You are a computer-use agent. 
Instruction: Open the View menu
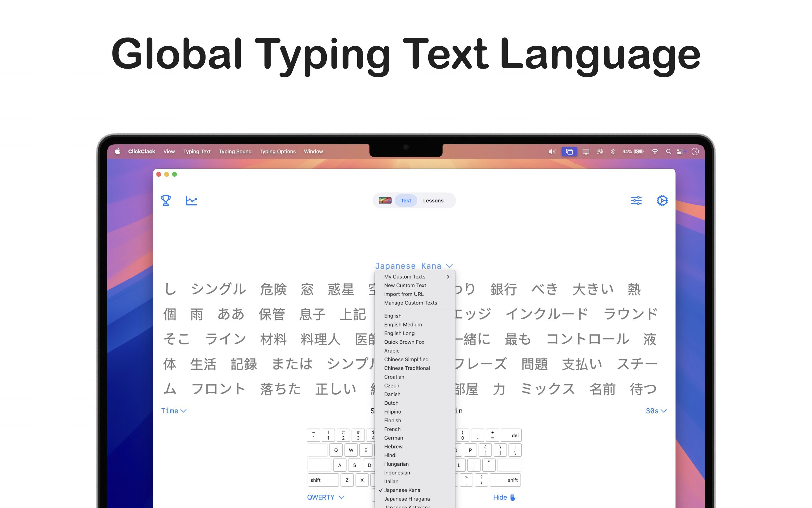tap(169, 152)
